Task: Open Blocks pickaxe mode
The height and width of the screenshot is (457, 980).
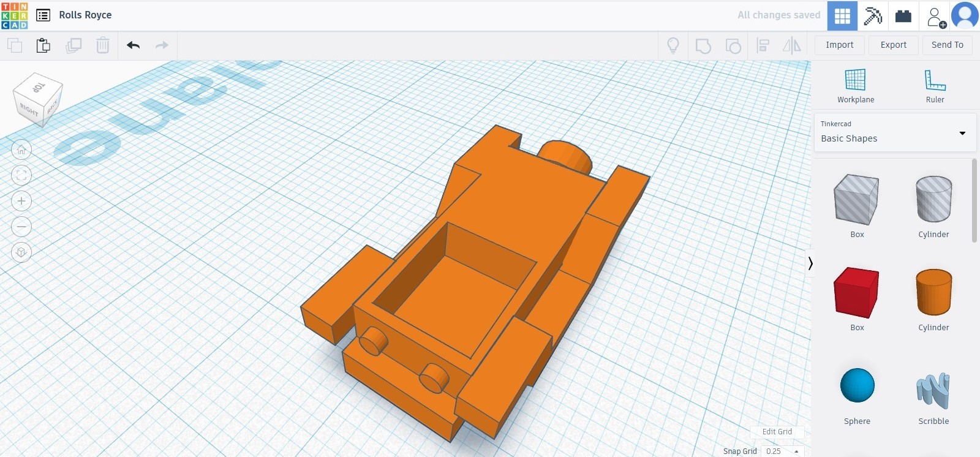Action: 873,16
